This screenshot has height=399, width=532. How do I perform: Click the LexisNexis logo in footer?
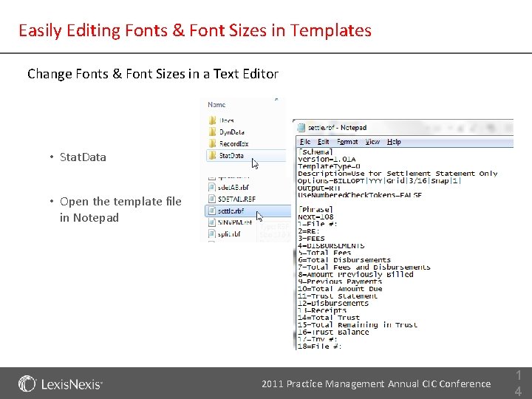61,384
